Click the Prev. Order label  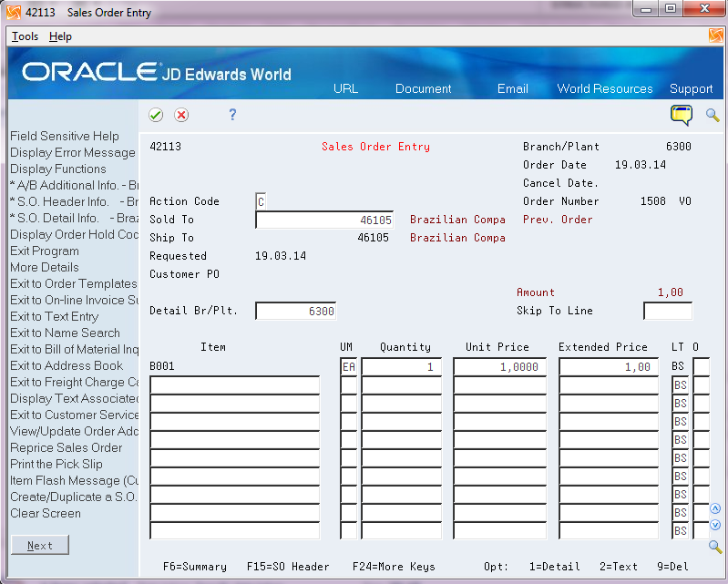coord(558,220)
